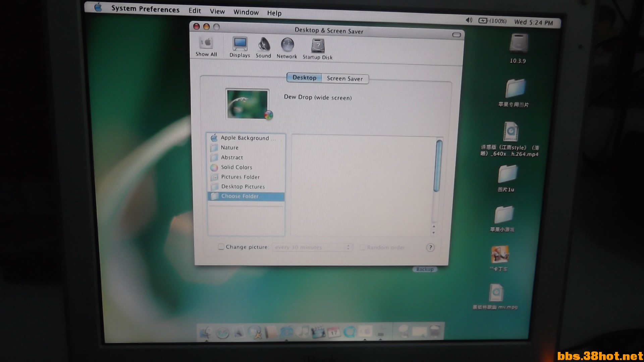
Task: Click the scroll up arrow
Action: pyautogui.click(x=434, y=227)
